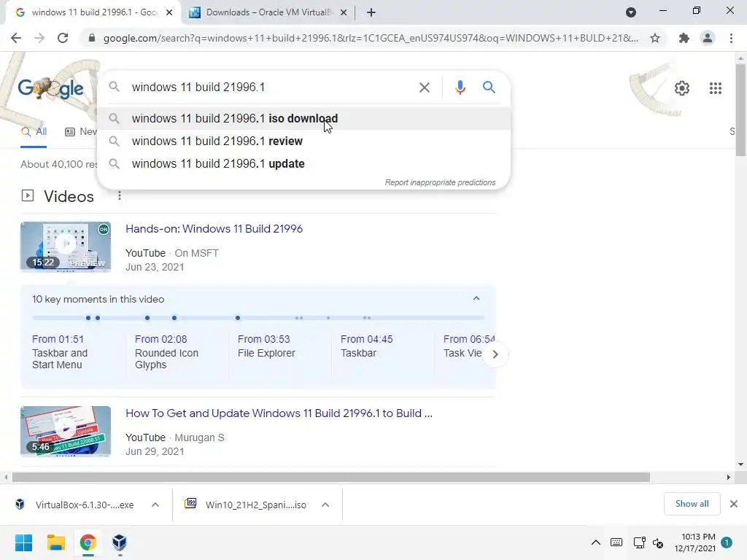Image resolution: width=747 pixels, height=560 pixels.
Task: Close the windows 11 build 21996.1 tab
Action: (169, 13)
